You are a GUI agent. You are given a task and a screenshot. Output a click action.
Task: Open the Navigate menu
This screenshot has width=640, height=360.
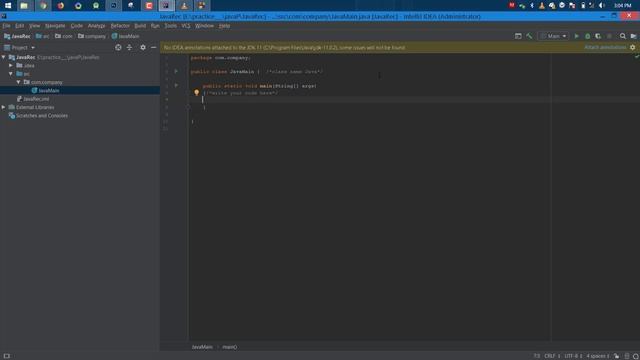(55, 26)
